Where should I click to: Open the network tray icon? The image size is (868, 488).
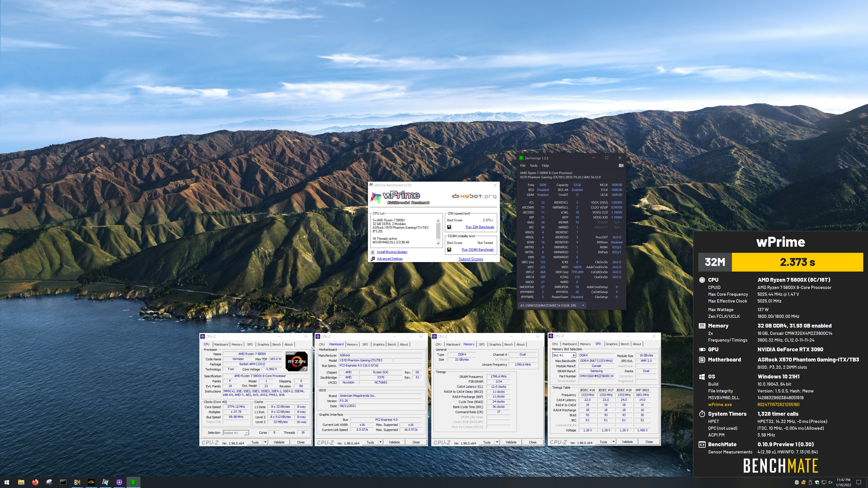(824, 482)
